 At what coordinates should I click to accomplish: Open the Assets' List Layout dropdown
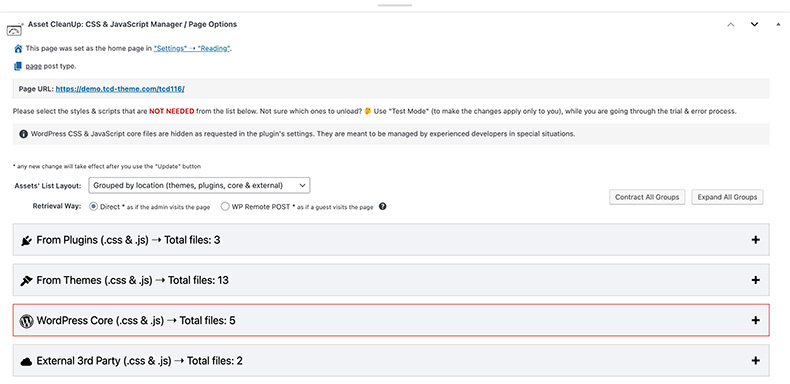tap(199, 185)
